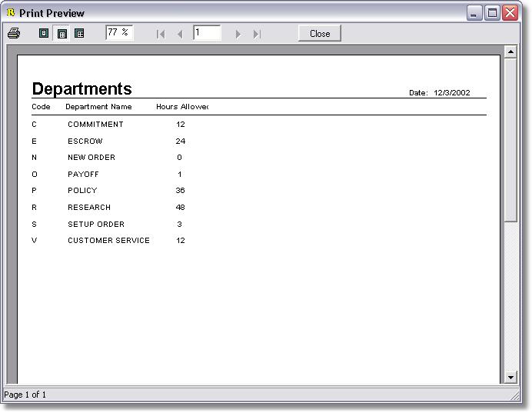532x413 pixels.
Task: Click the red X window close button
Action: point(510,13)
